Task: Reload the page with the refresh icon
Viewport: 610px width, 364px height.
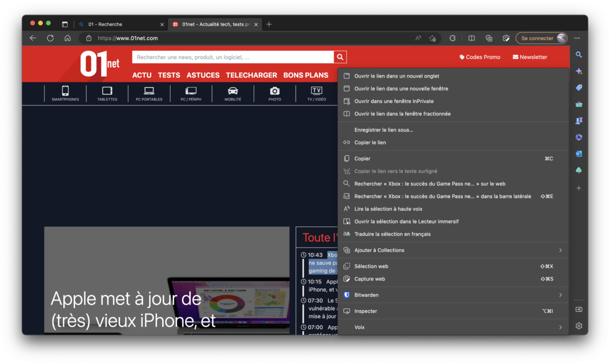Action: click(50, 38)
